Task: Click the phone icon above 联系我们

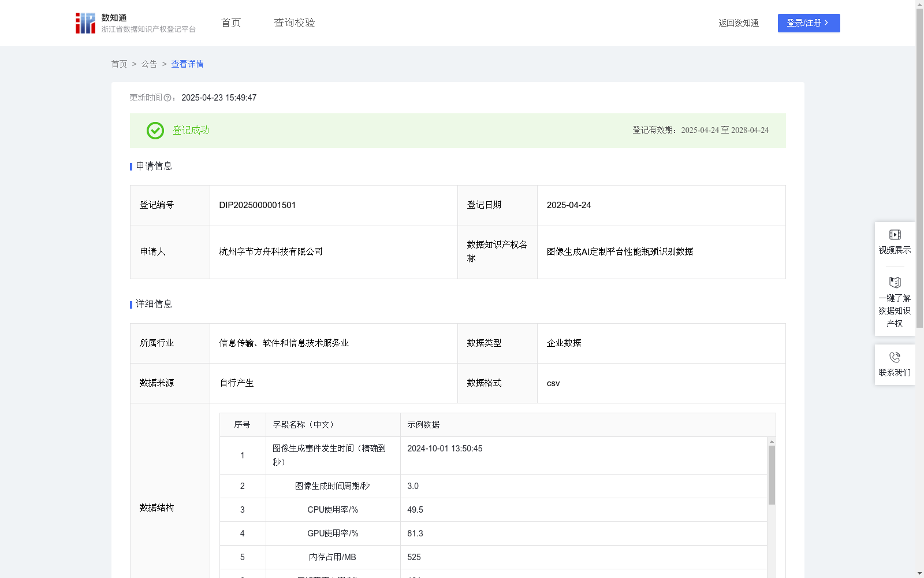Action: [x=895, y=357]
